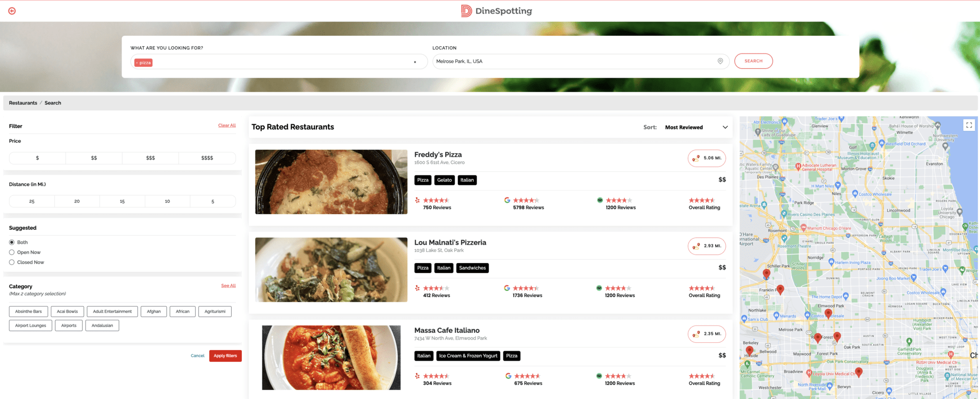Click Apply filters button
Viewport: 980px width, 399px height.
[x=225, y=356]
